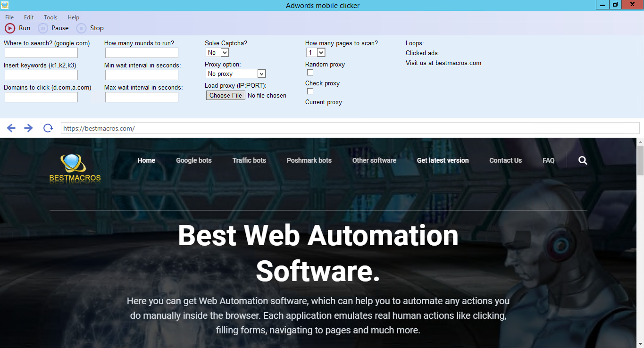Click the vertical page scrollbar thumb

click(640, 160)
